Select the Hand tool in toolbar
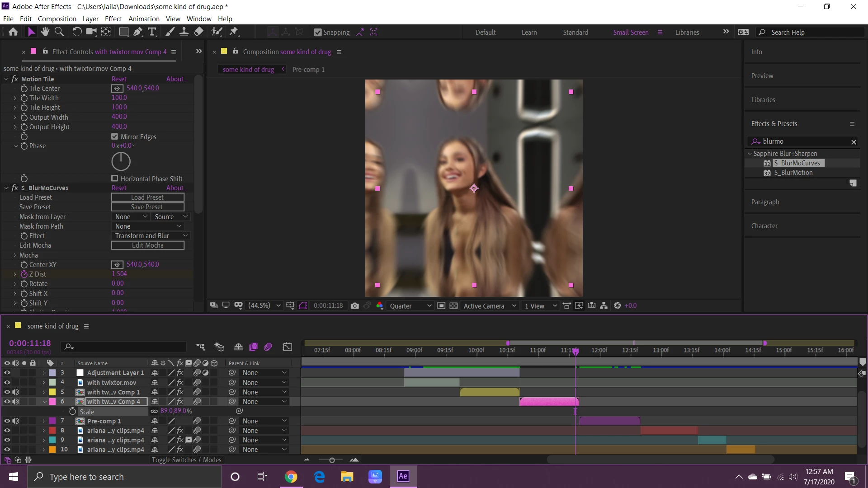Viewport: 868px width, 488px height. pos(45,32)
